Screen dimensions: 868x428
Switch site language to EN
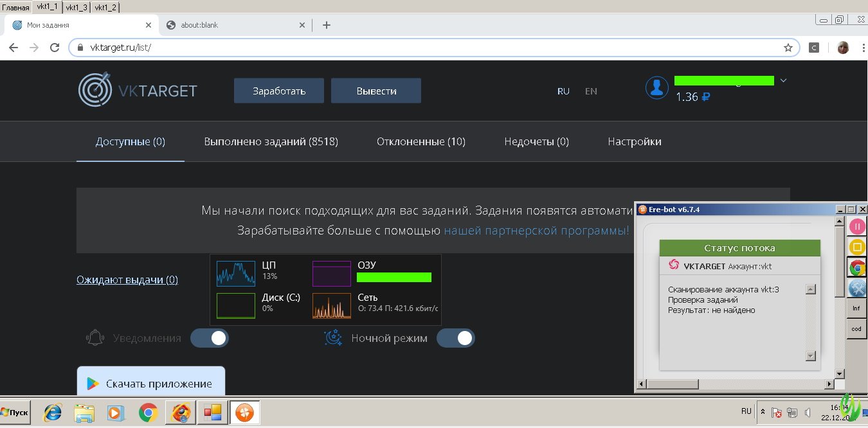point(591,91)
